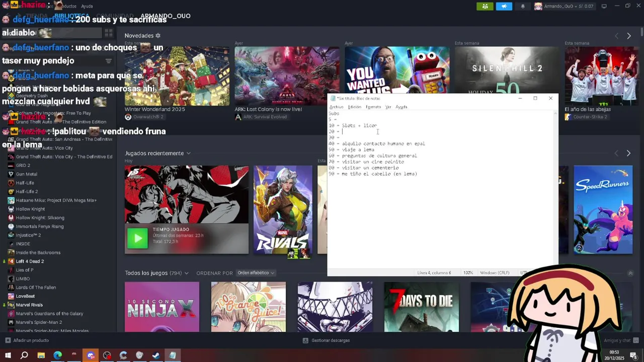
Task: Open Steam taskbar icon
Action: (156, 355)
